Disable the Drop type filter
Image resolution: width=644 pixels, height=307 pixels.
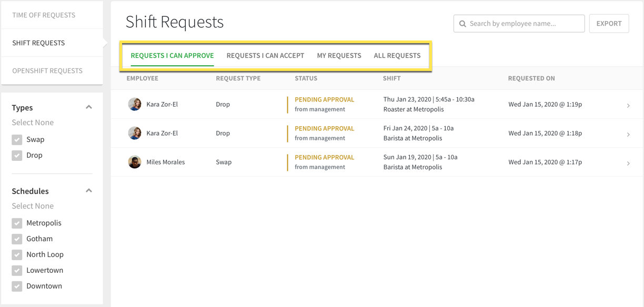coord(16,155)
